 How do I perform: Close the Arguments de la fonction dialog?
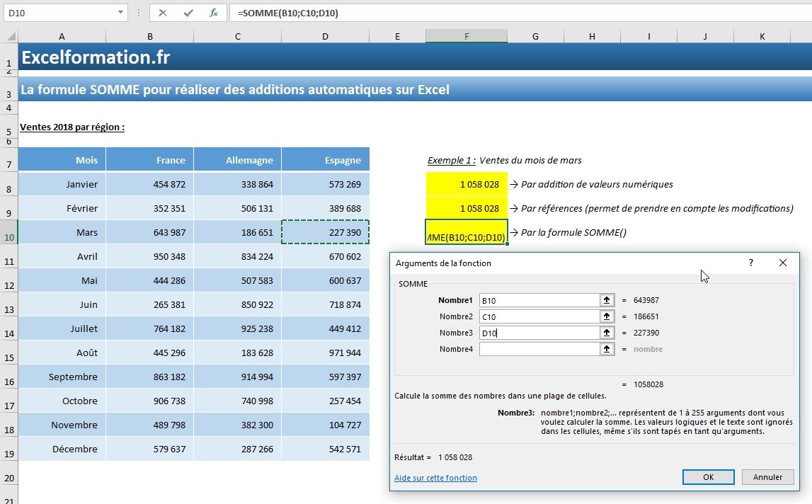[x=782, y=263]
